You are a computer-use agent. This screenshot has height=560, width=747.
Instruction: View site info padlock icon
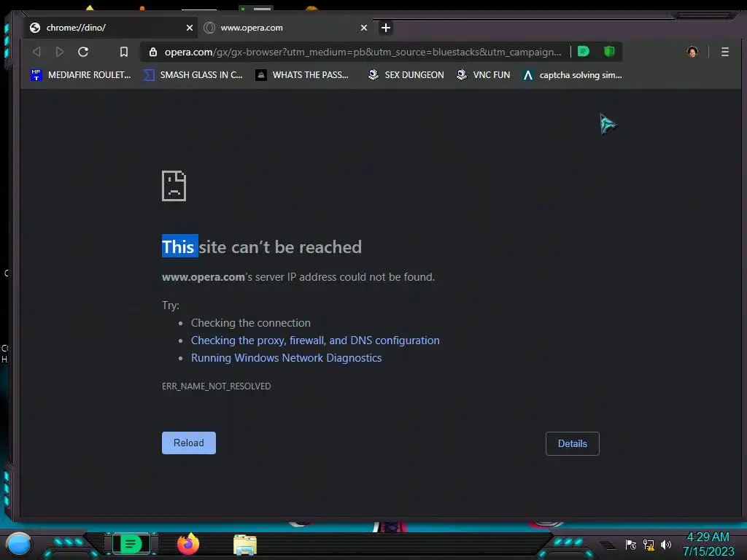pyautogui.click(x=153, y=52)
